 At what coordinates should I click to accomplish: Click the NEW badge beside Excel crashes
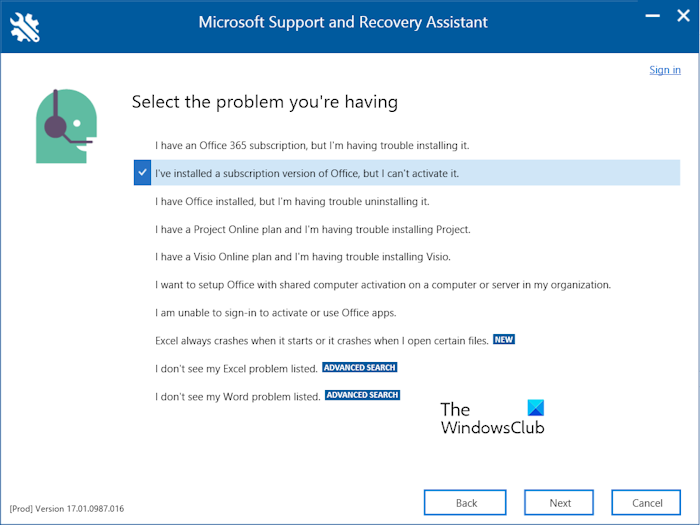coord(504,340)
